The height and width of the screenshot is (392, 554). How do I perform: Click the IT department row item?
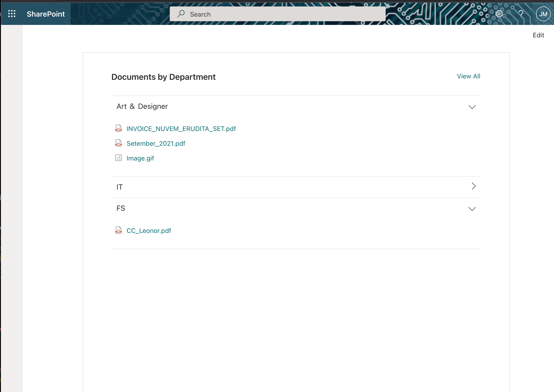296,187
